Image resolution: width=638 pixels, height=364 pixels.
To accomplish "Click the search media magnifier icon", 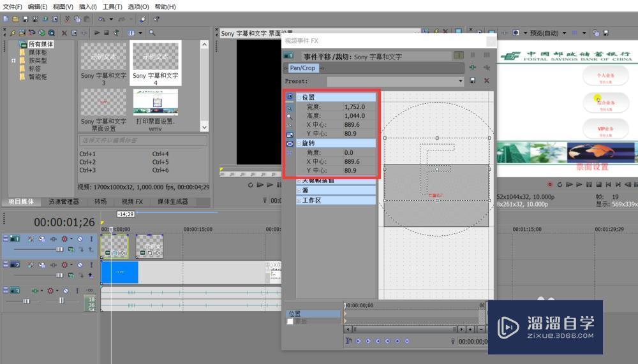I will tap(152, 33).
